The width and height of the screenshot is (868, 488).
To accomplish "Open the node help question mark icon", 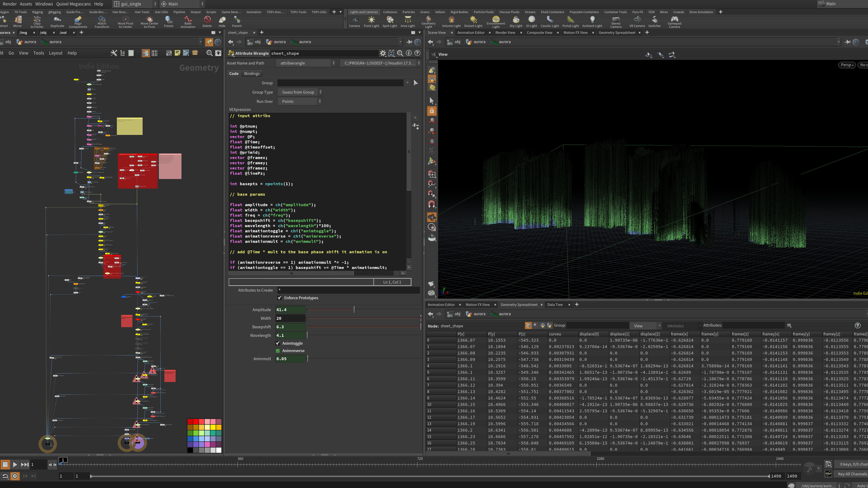I will coord(417,53).
